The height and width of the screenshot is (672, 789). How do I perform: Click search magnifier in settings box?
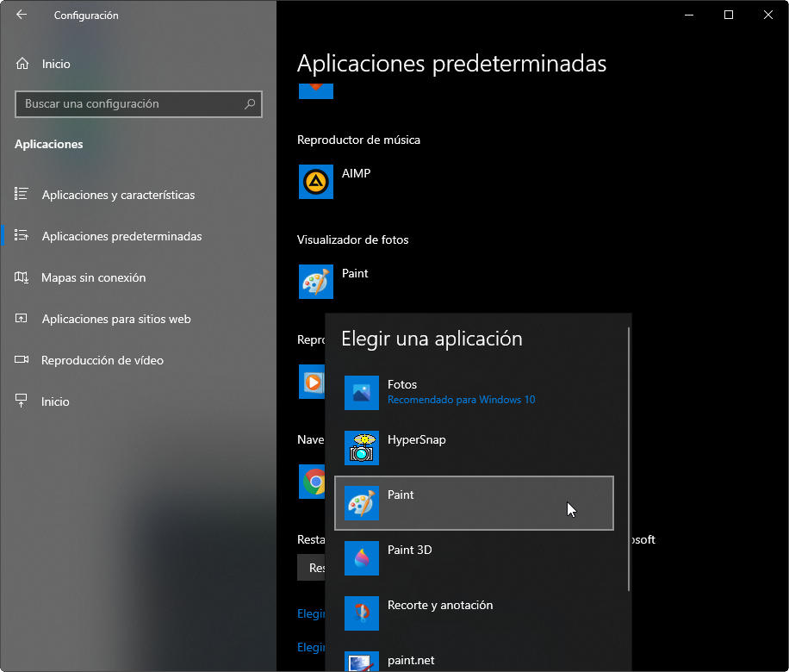point(250,104)
